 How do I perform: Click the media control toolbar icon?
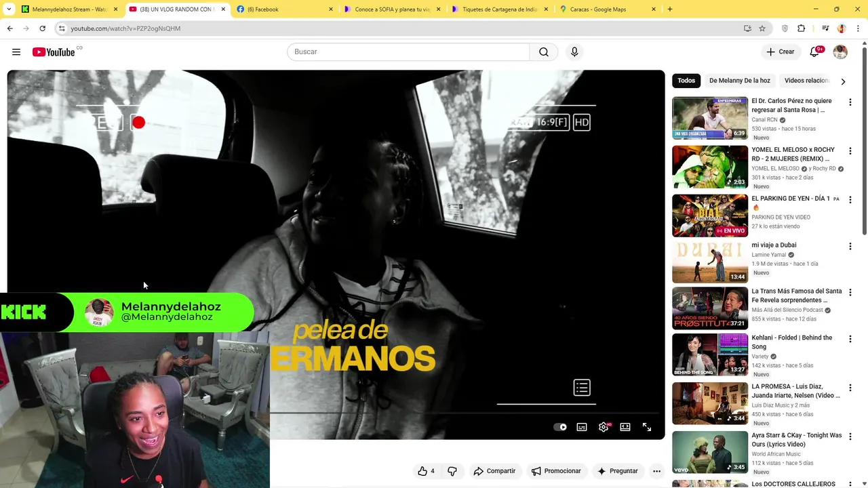coord(825,28)
